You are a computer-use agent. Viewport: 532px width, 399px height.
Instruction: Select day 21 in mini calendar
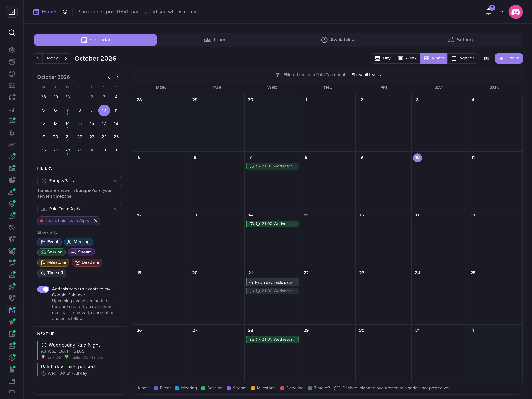68,137
